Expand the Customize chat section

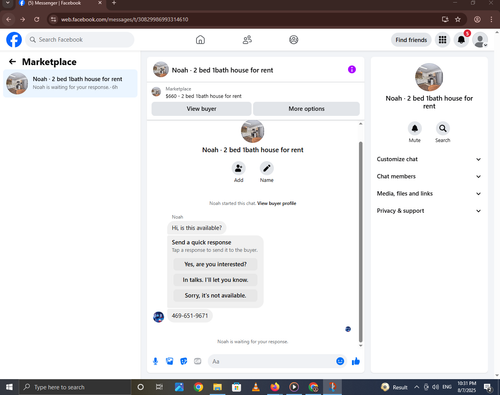(429, 159)
